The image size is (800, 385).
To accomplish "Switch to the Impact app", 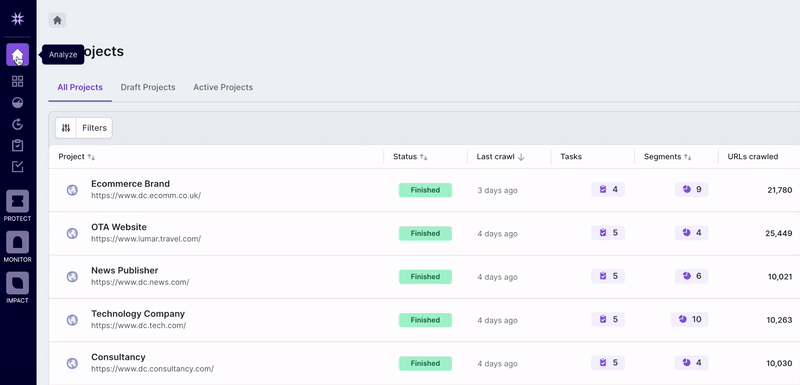I will pyautogui.click(x=17, y=288).
